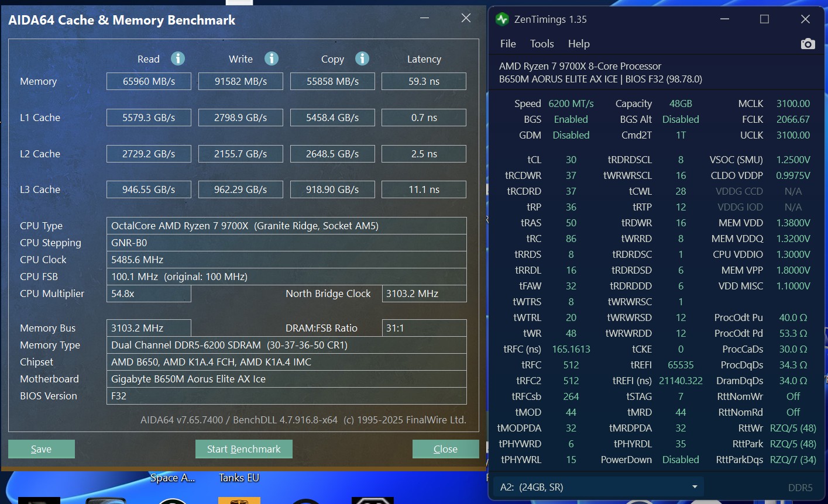Click the GDM value Disabled
Viewport: 828px width, 504px height.
point(571,135)
